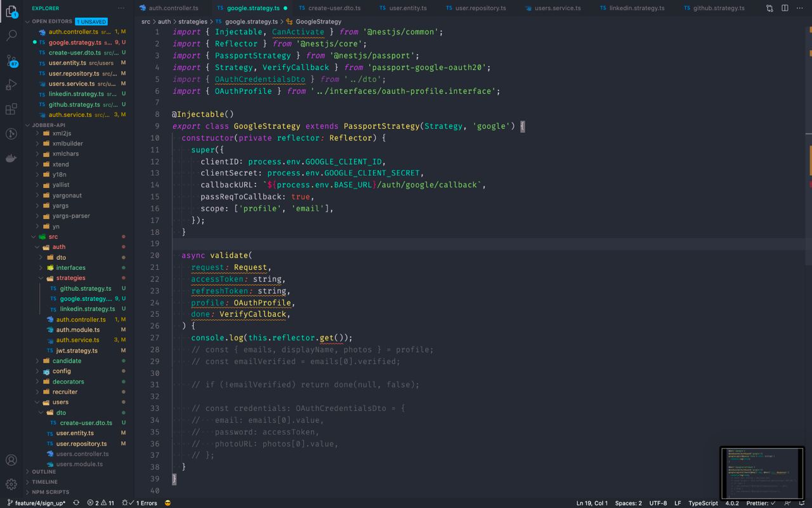Switch to the user.entity.ts tab

tap(407, 8)
